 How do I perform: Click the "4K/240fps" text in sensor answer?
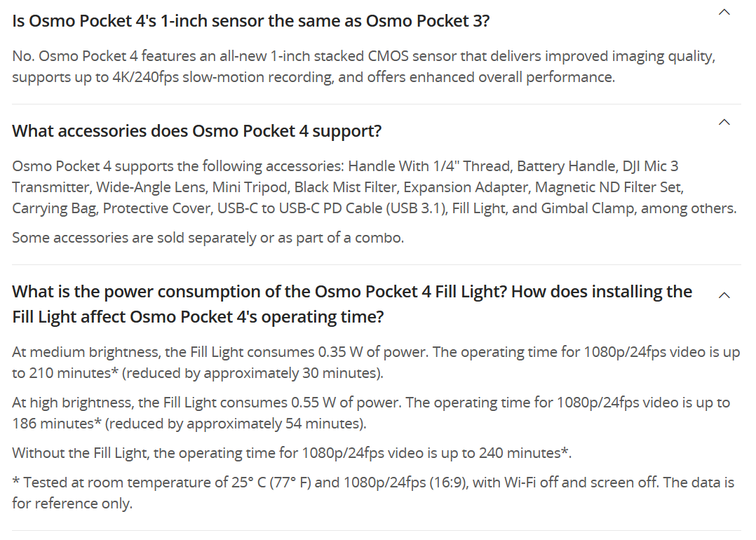pyautogui.click(x=144, y=76)
